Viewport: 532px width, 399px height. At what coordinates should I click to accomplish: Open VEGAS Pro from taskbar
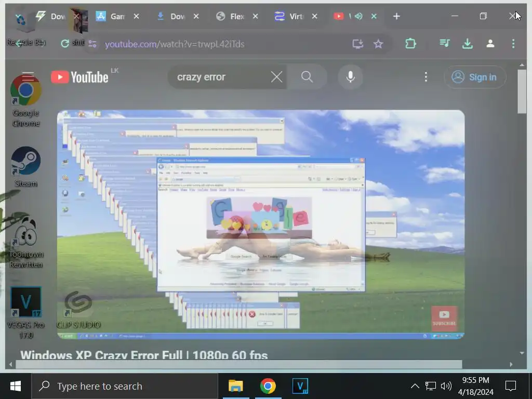pyautogui.click(x=300, y=386)
